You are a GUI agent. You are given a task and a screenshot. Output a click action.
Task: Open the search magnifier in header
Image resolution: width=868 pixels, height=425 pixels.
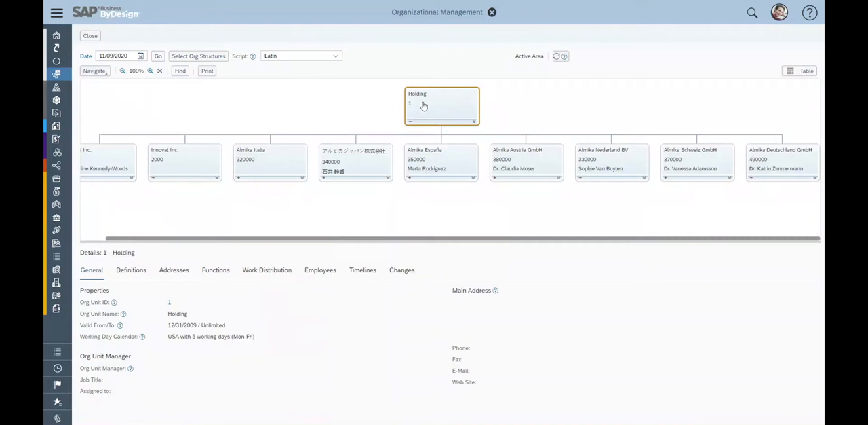point(752,12)
